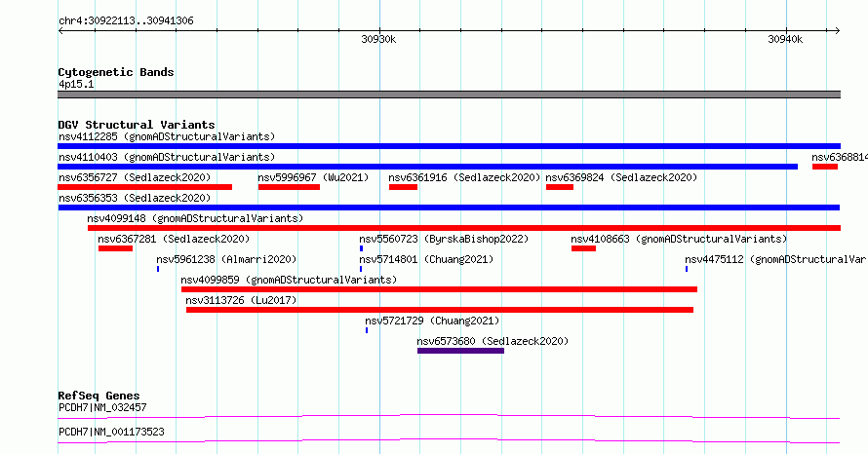Click the nsv6356353 blue variant bar

coord(449,208)
